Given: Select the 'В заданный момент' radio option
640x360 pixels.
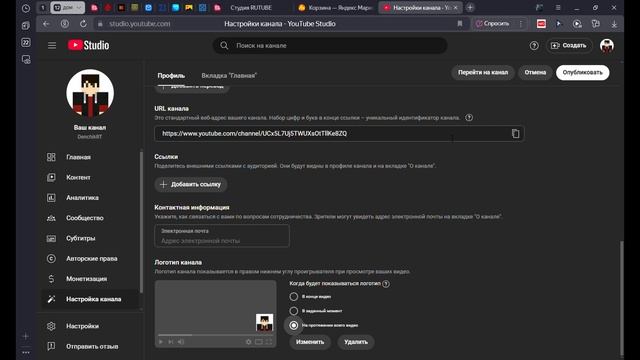Looking at the screenshot, I should coord(293,311).
